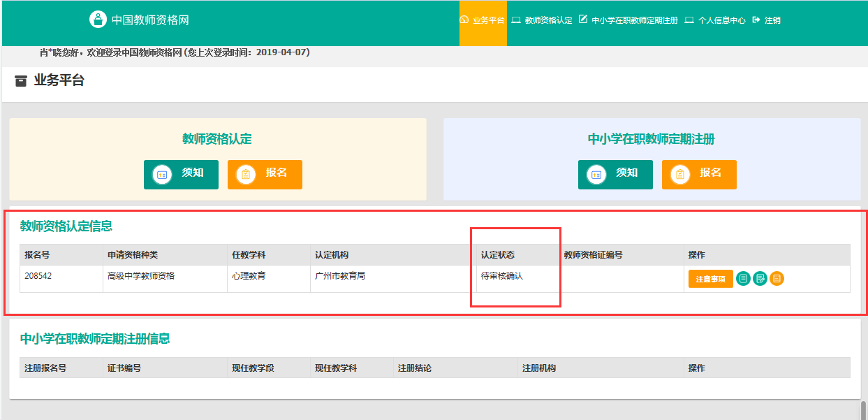Open 须知 in the 中小学在职教师定期注册 card
The width and height of the screenshot is (868, 420).
click(615, 174)
